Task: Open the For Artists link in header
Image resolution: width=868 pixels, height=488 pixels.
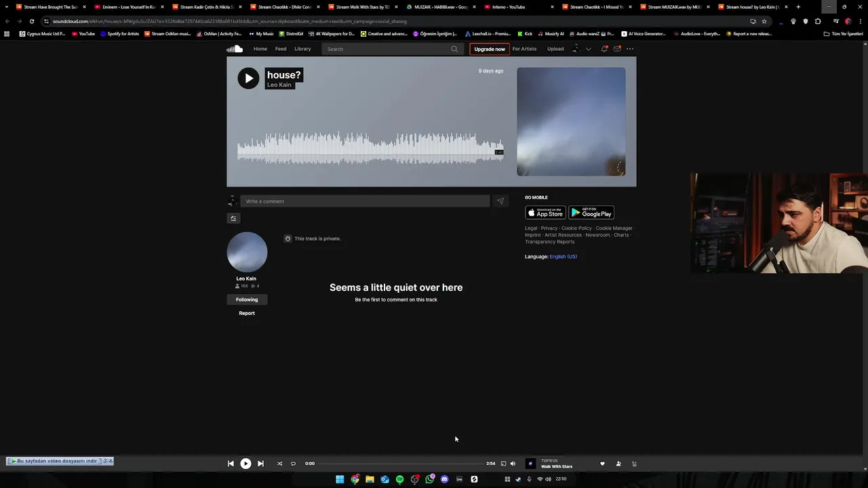Action: (x=524, y=49)
